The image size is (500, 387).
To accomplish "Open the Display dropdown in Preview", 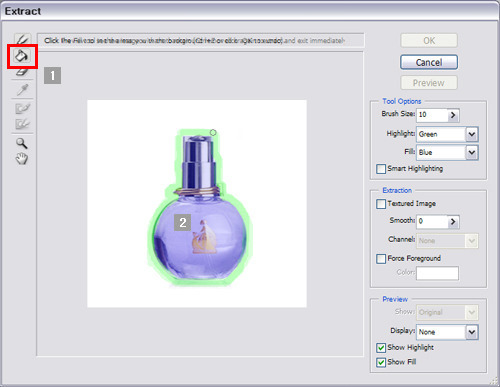I will pyautogui.click(x=471, y=332).
